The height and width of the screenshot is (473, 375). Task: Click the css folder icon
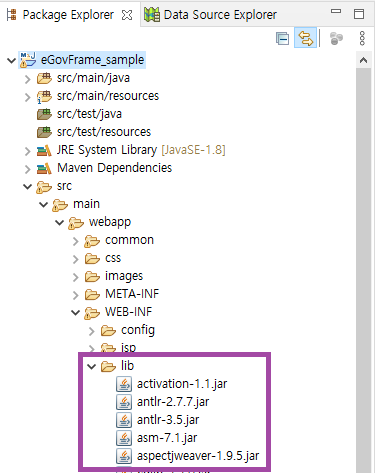click(92, 258)
